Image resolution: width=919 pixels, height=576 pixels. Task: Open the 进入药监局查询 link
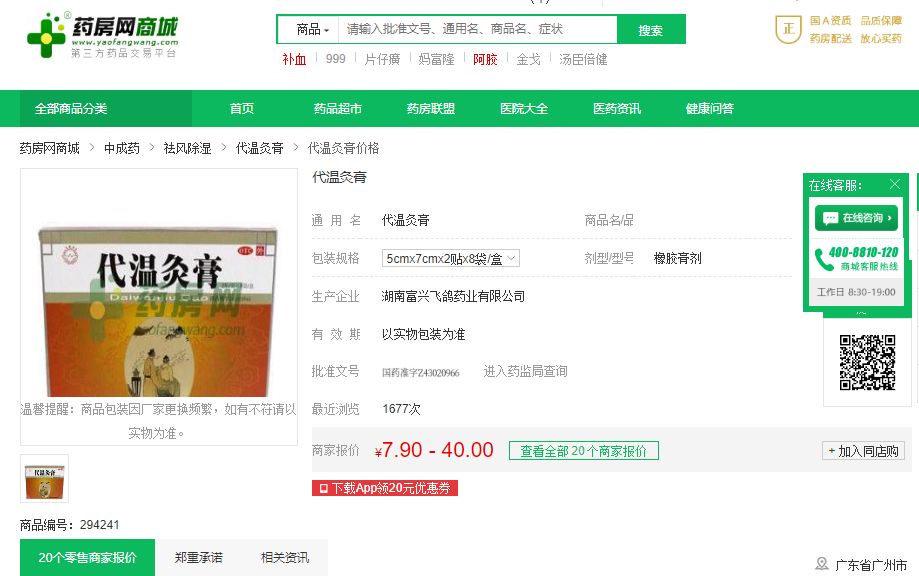pos(525,371)
